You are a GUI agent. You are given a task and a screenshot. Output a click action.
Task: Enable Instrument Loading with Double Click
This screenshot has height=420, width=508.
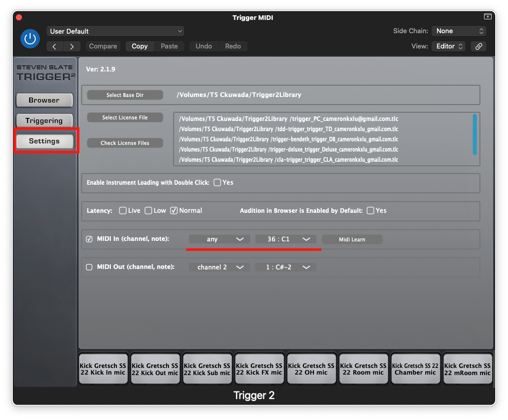pos(217,182)
